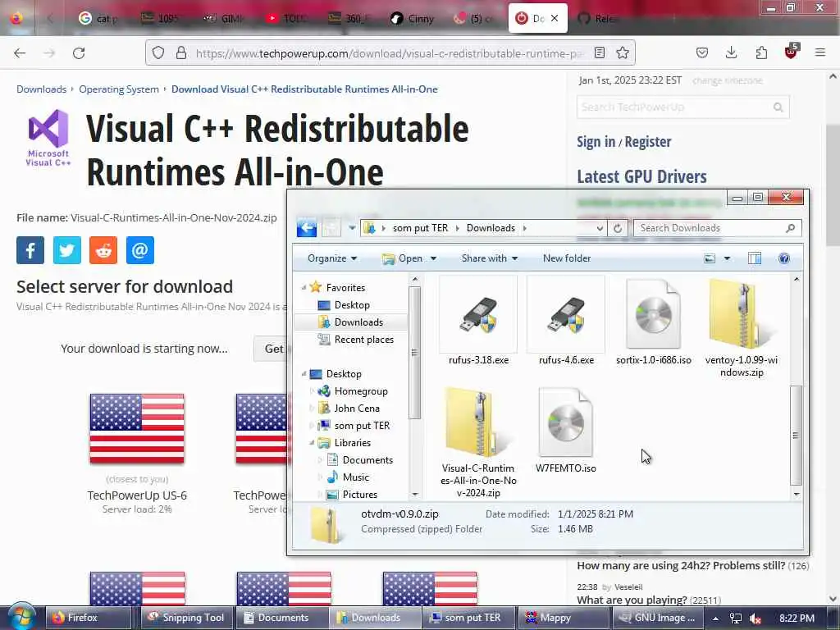Select sortix-1.0-i686.iso file
The height and width of the screenshot is (630, 840).
click(654, 322)
